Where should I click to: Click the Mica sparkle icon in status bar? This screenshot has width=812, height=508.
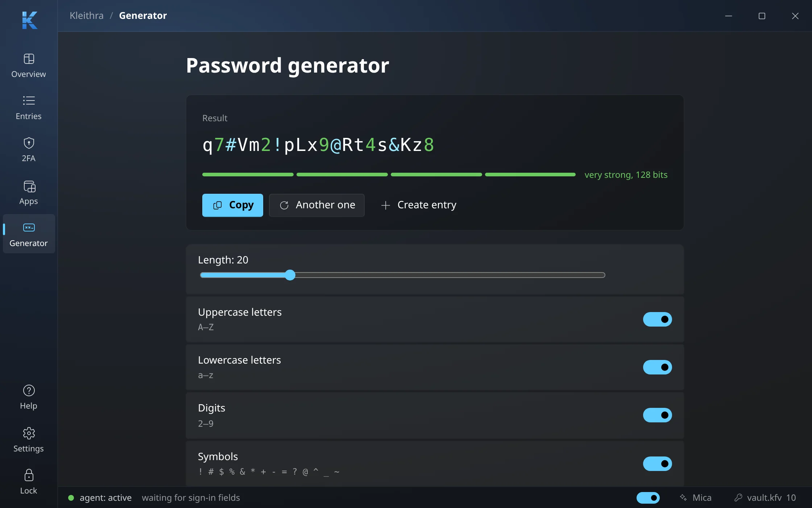coord(683,497)
